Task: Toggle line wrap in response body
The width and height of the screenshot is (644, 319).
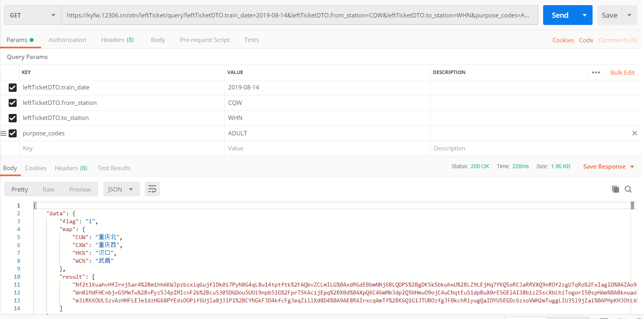Action: (152, 189)
